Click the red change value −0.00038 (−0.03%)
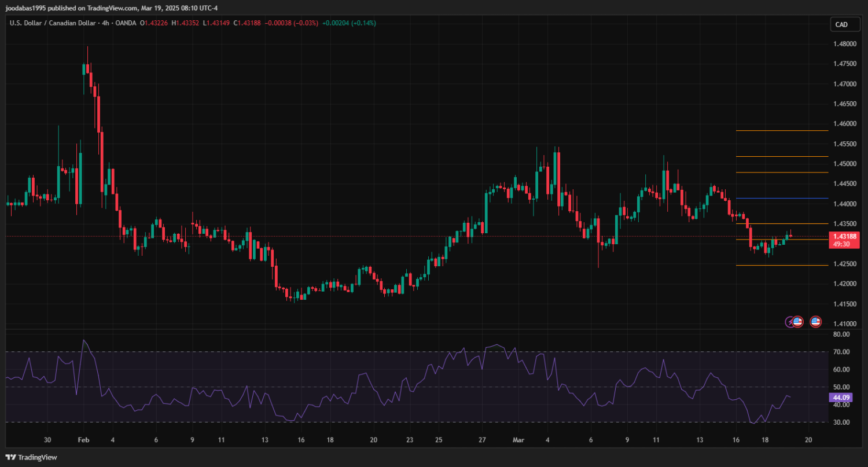Image resolution: width=868 pixels, height=467 pixels. [291, 23]
